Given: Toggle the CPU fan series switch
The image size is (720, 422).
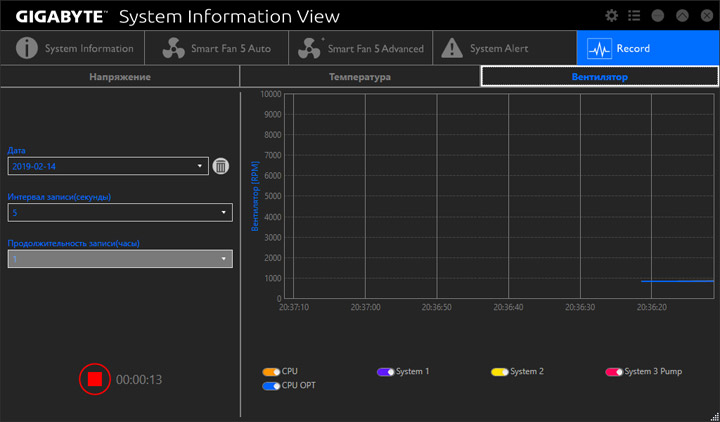Looking at the screenshot, I should 271,371.
